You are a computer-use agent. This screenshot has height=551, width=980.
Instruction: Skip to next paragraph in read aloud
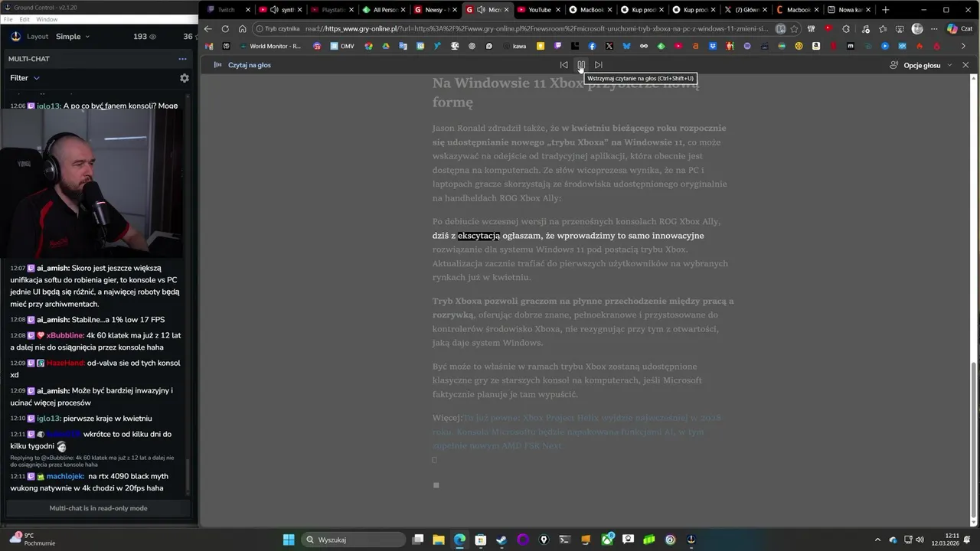[599, 65]
